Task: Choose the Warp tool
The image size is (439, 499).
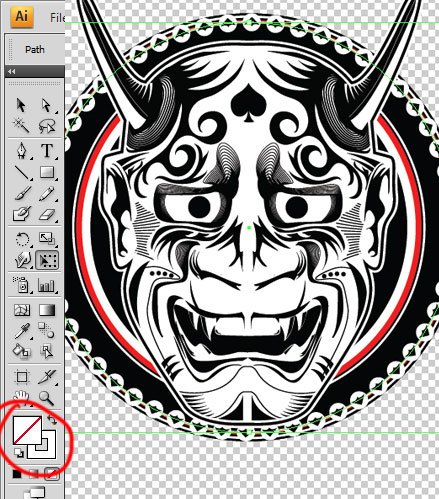Action: 22,260
